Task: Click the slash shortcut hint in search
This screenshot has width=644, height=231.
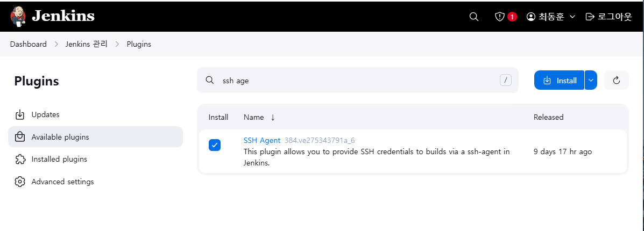Action: (506, 81)
